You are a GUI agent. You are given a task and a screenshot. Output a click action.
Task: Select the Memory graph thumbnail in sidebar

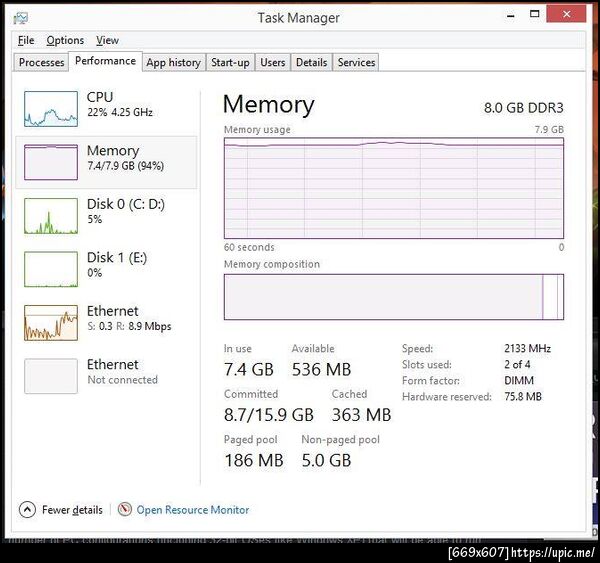tap(51, 161)
